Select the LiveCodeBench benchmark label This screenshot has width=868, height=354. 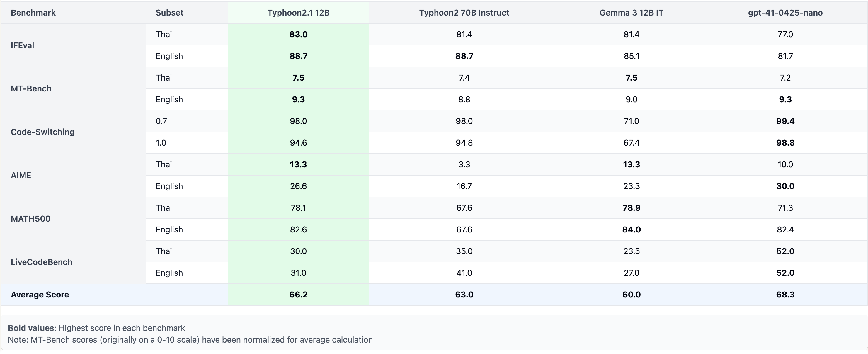(41, 262)
